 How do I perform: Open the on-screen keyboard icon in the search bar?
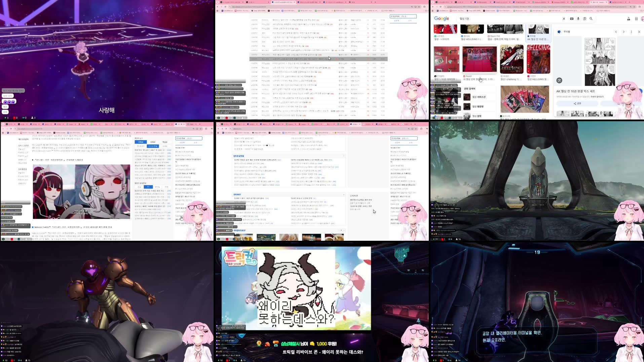point(572,19)
